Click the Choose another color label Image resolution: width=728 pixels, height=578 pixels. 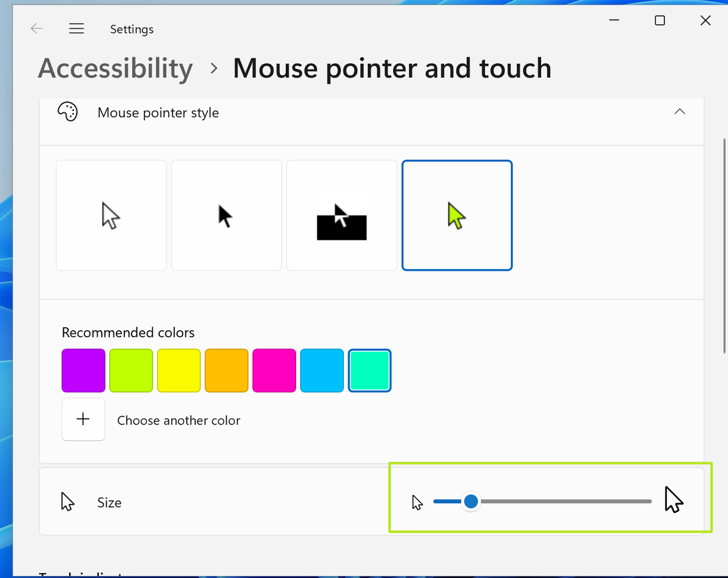click(178, 420)
